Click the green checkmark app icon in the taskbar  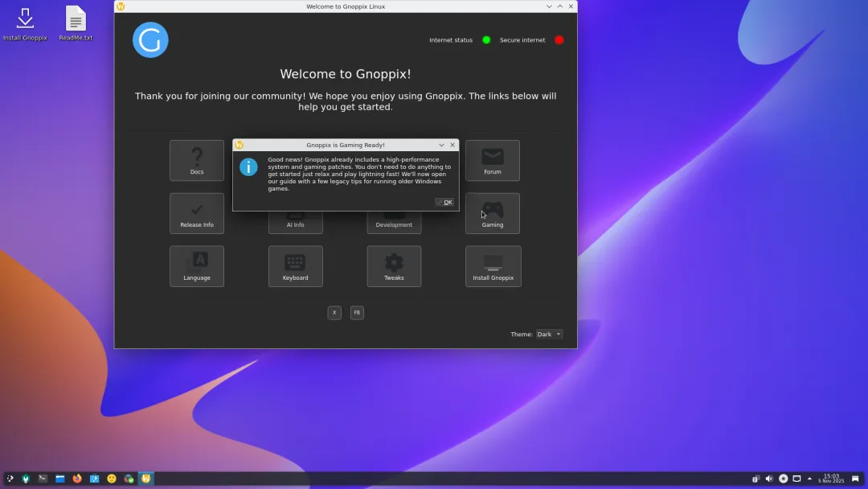pos(129,479)
